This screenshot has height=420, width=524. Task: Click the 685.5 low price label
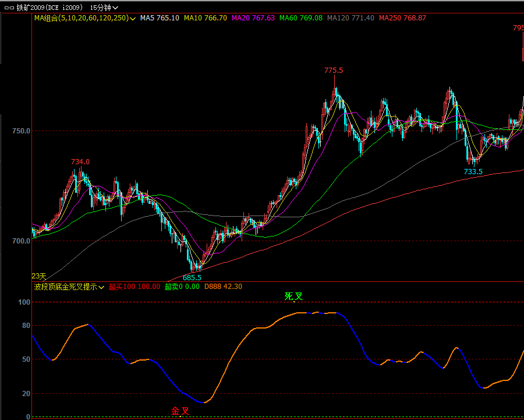192,277
